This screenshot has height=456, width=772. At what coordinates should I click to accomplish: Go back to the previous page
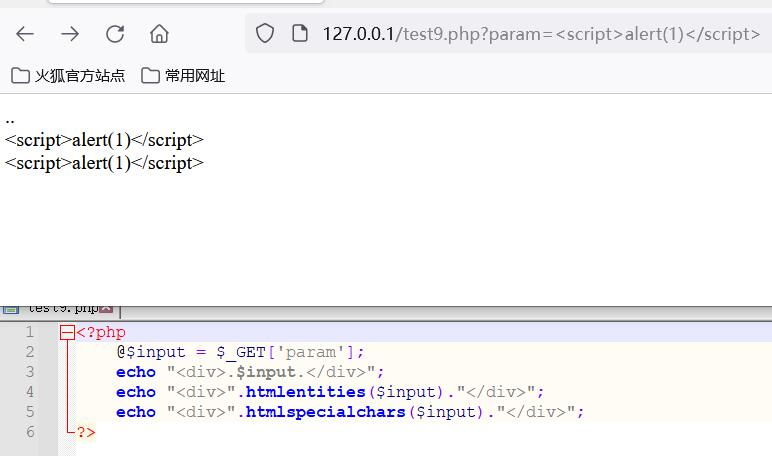[x=25, y=34]
